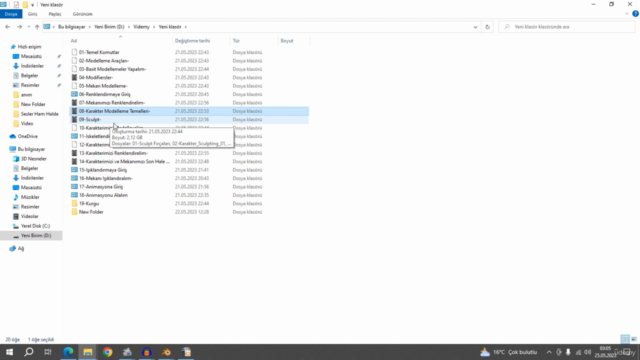Image resolution: width=640 pixels, height=360 pixels.
Task: Switch to the Giriş ribbon tab
Action: pos(32,14)
